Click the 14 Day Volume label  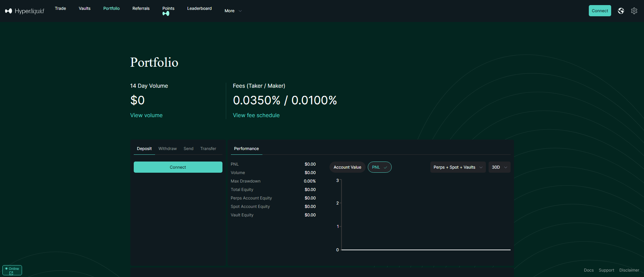149,86
